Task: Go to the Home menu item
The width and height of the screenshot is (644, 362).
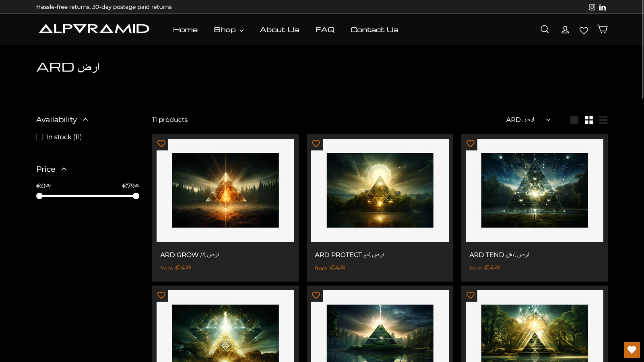Action: tap(185, 30)
